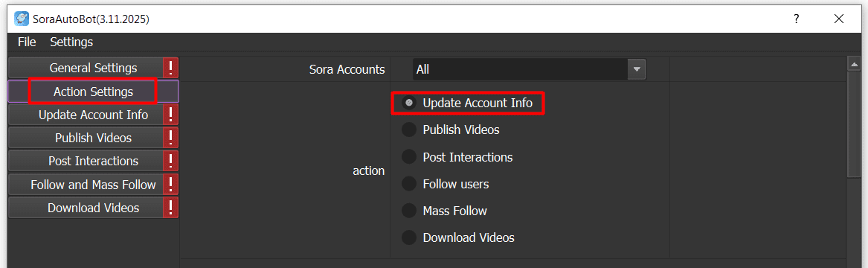Screen dimensions: 868x268
Task: Click the warning icon beside Download Videos tab
Action: pos(170,208)
